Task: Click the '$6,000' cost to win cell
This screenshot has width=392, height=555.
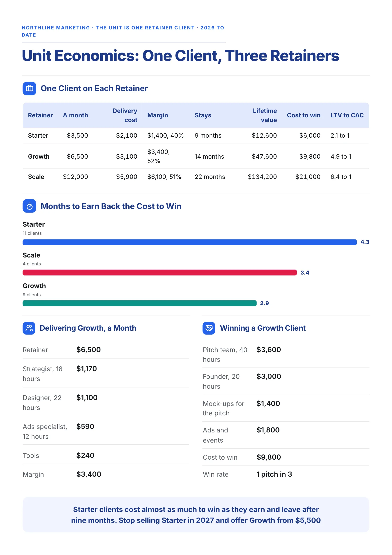Action: coord(310,136)
